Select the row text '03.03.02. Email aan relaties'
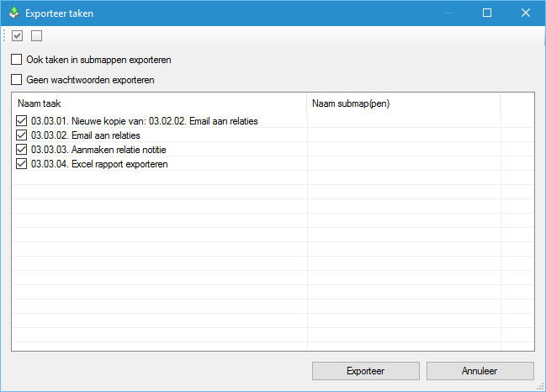 85,135
